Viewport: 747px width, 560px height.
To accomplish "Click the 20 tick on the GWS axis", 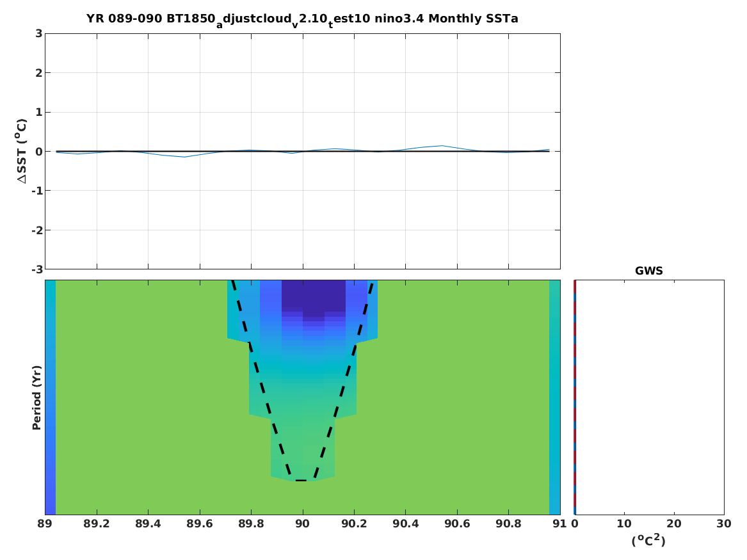I will click(673, 524).
